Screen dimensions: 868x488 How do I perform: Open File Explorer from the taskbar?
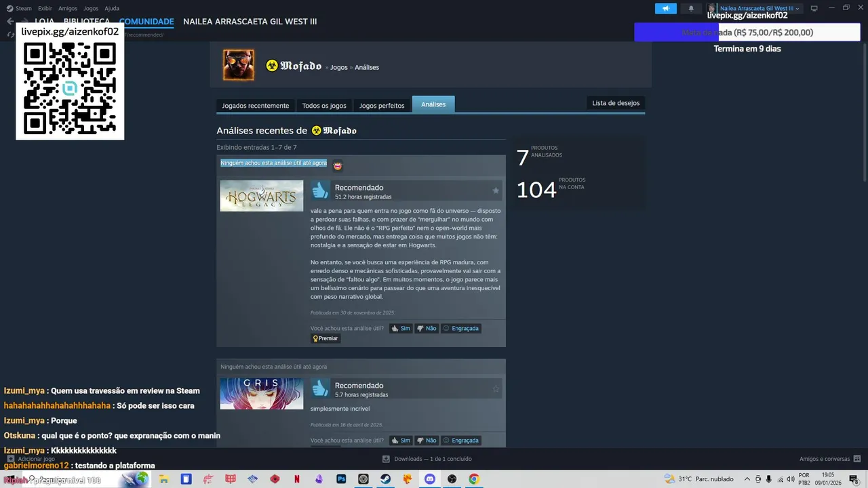164,479
